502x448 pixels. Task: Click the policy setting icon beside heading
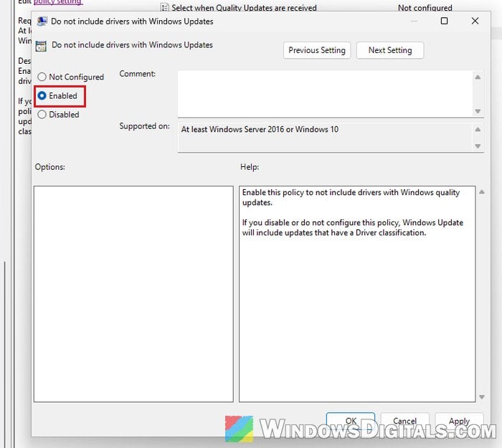coord(41,46)
